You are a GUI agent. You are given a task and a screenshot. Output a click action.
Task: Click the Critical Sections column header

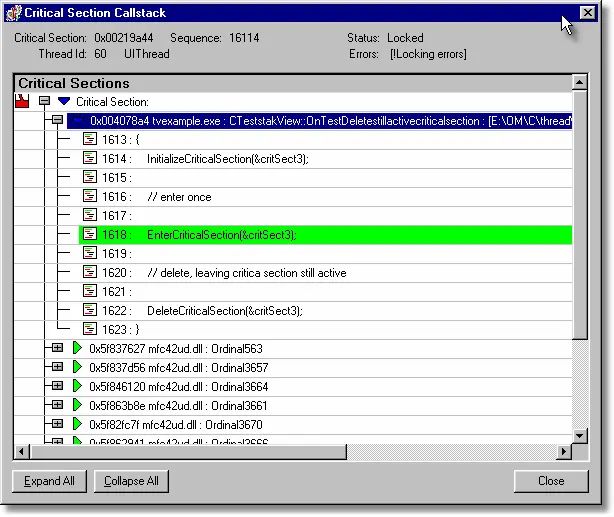[293, 83]
